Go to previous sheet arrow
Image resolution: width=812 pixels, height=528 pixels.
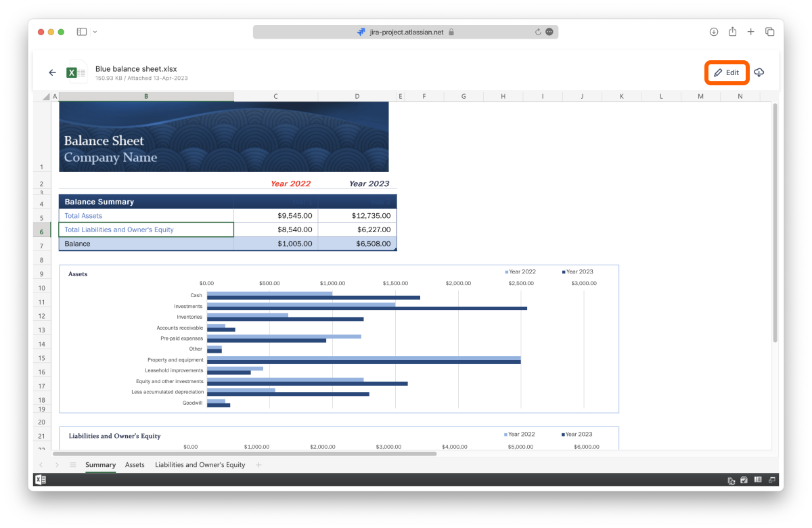[41, 465]
